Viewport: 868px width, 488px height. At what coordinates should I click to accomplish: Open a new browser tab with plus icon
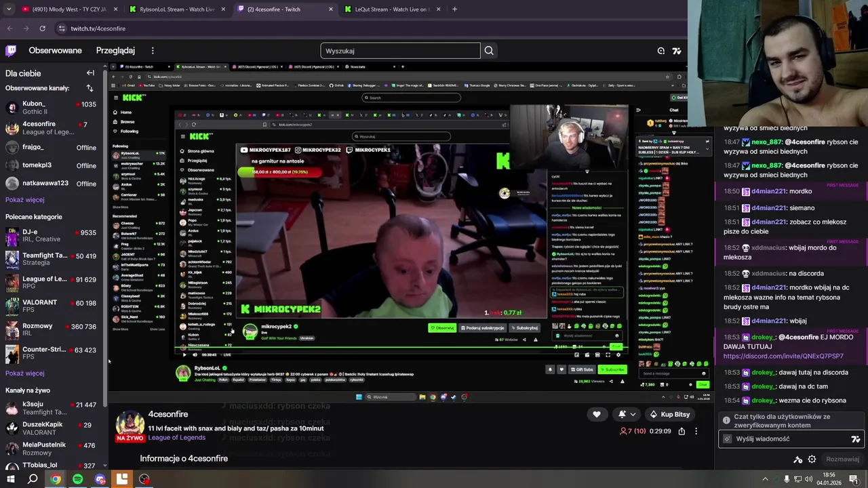454,9
